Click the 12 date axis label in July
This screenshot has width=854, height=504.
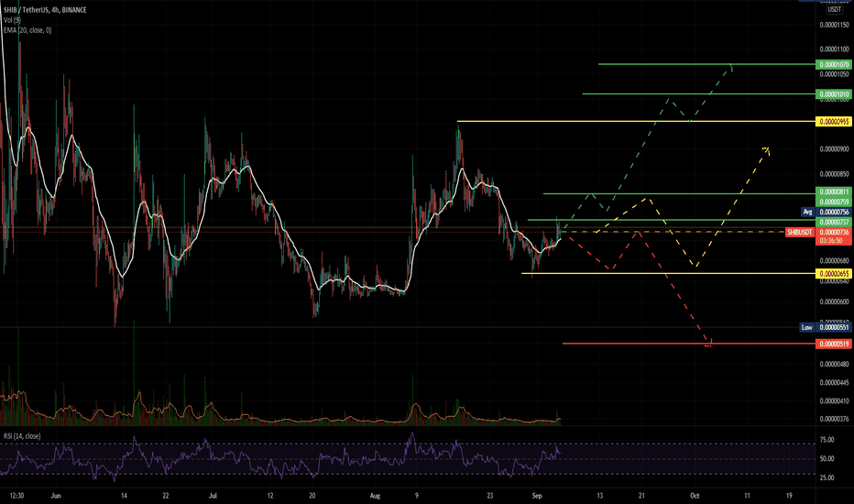click(x=270, y=496)
